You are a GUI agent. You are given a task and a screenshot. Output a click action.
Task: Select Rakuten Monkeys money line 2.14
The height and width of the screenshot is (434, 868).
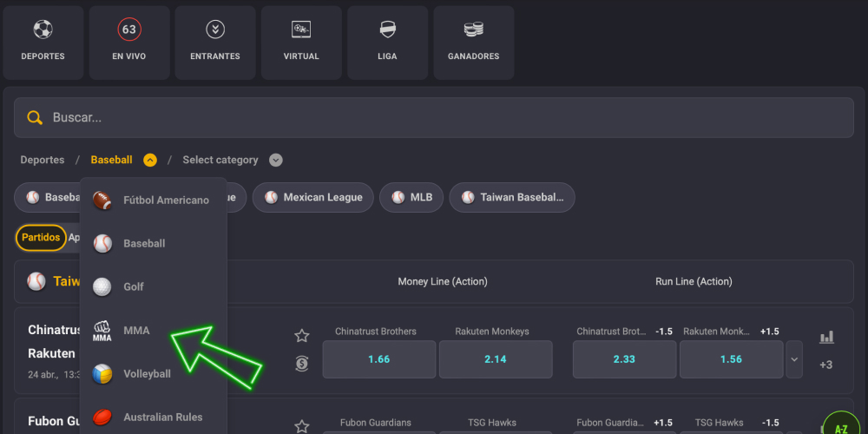point(495,359)
